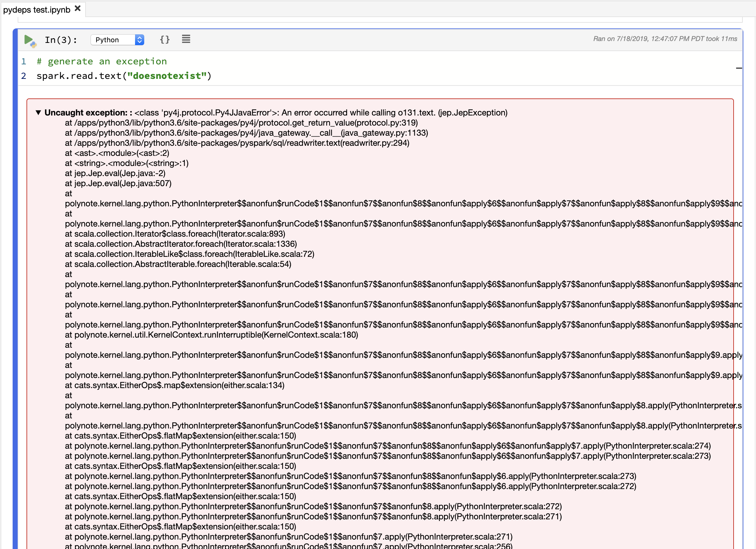Image resolution: width=756 pixels, height=549 pixels.
Task: Close the pydeps test.ipynb tab
Action: (x=77, y=9)
